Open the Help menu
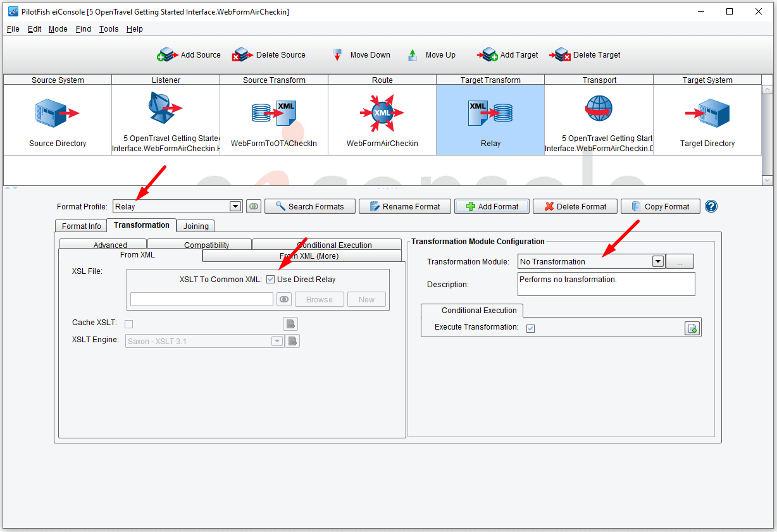Viewport: 777px width, 532px height. 135,29
